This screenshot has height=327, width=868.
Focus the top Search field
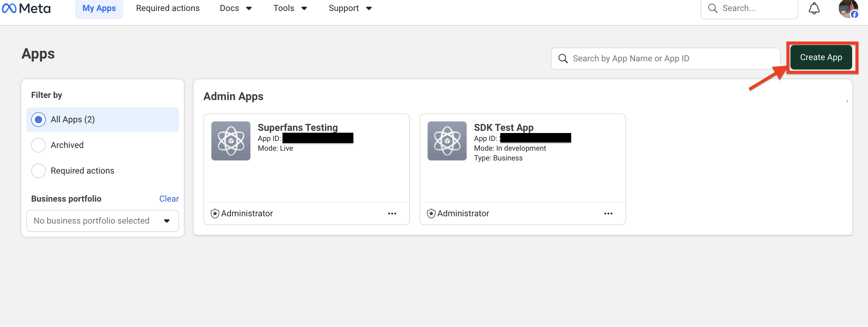coord(749,9)
